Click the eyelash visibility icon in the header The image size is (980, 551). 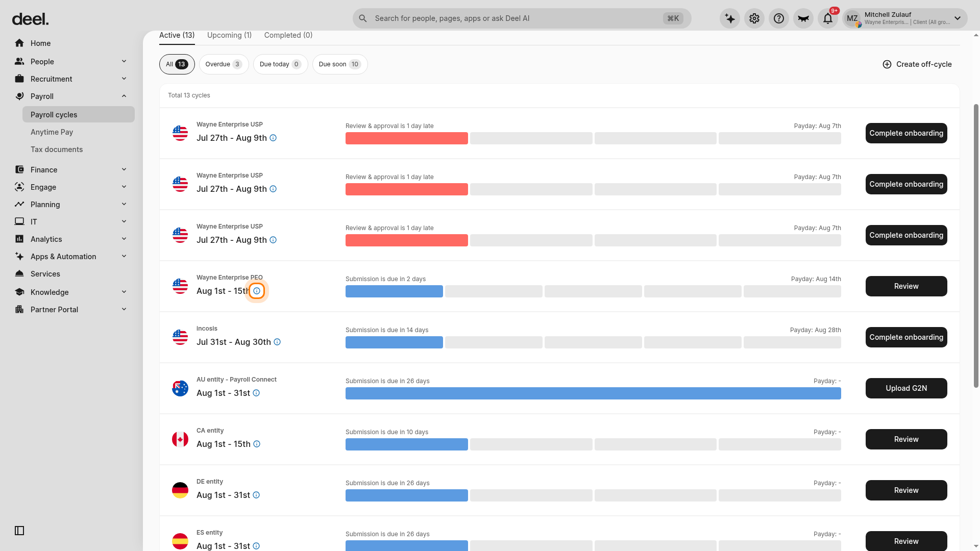[803, 19]
